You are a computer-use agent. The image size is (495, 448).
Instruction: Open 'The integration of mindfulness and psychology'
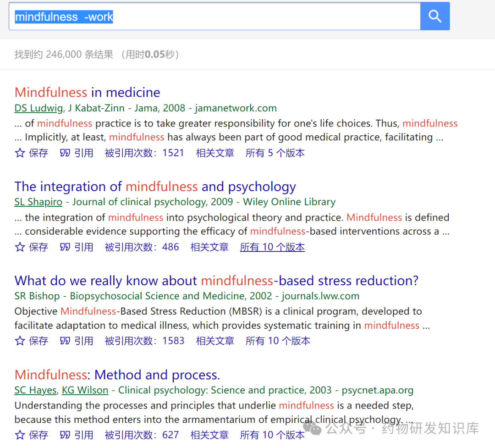click(x=154, y=186)
